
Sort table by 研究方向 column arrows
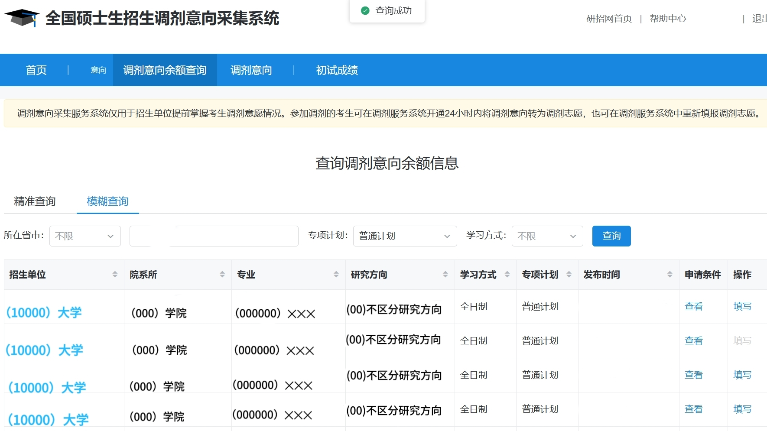pyautogui.click(x=445, y=274)
